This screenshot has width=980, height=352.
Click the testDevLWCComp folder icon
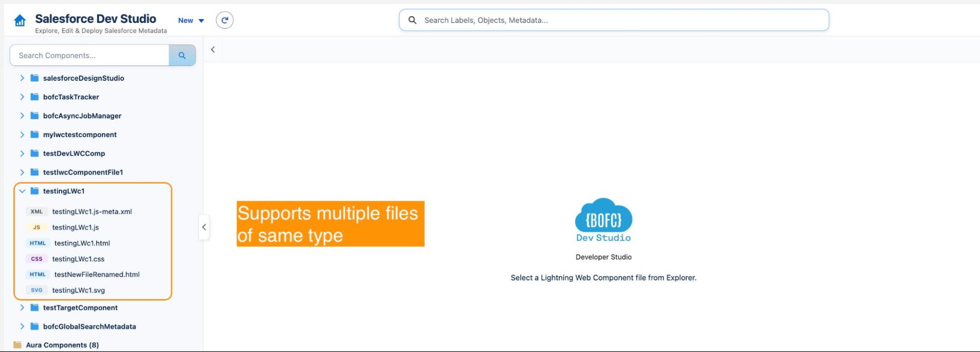(x=34, y=153)
